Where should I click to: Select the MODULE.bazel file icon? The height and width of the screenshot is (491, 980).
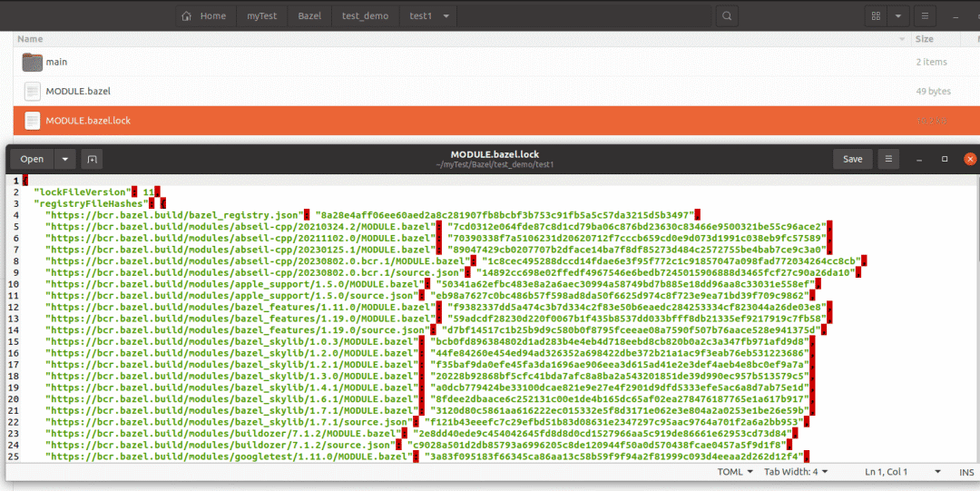coord(33,92)
